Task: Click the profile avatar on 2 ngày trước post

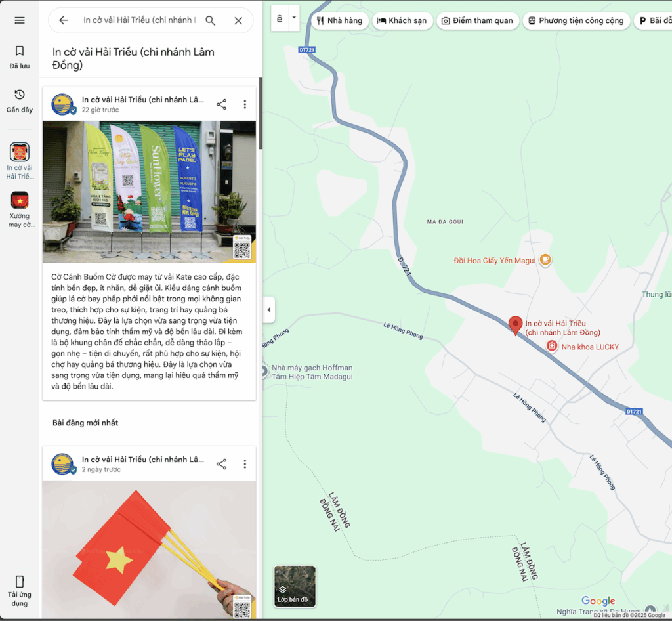Action: pyautogui.click(x=62, y=463)
